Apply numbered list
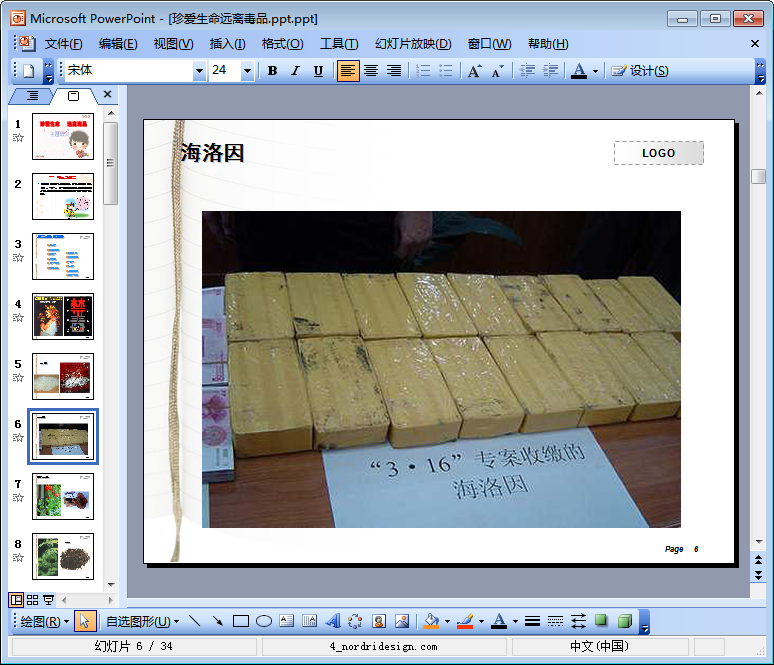Screen dimensions: 774x665 point(423,71)
